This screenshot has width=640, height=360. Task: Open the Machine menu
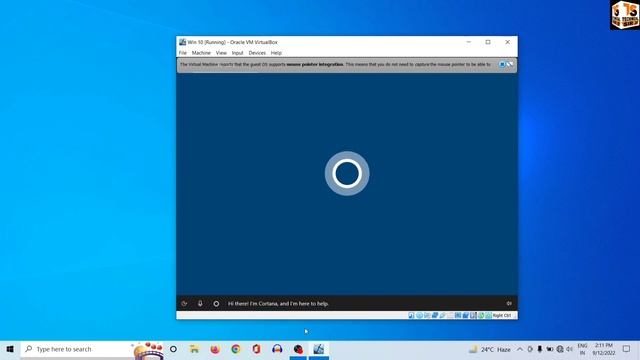(x=201, y=53)
